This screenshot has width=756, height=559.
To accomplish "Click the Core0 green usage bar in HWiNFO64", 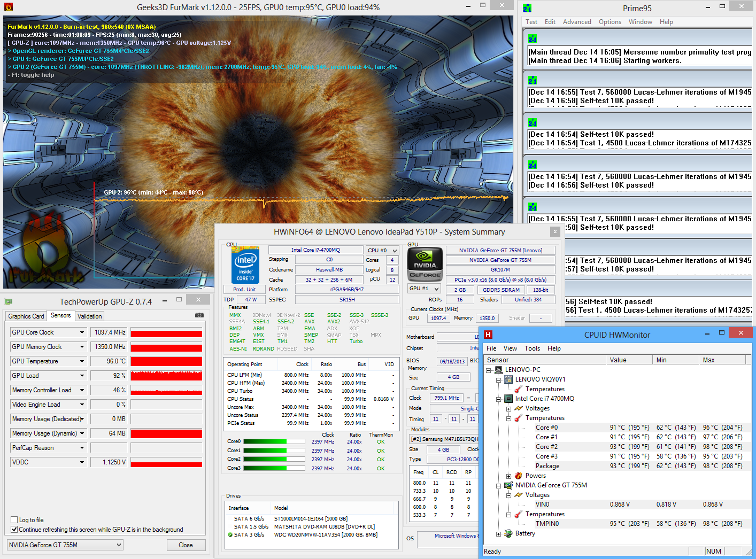I will tap(274, 441).
